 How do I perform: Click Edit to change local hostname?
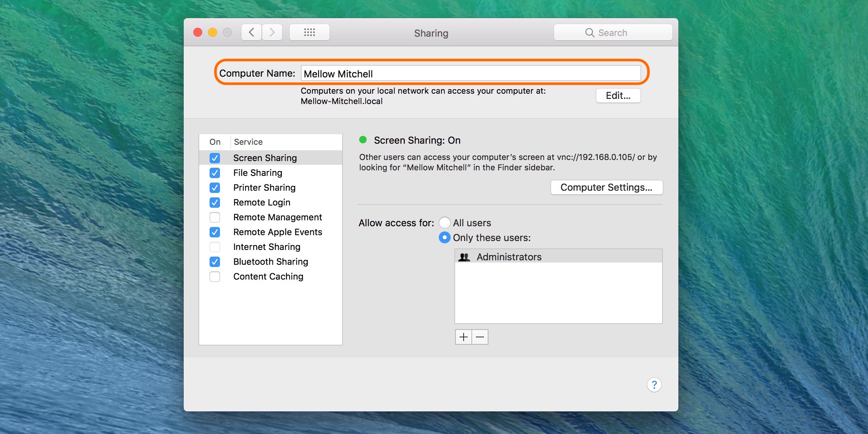click(x=616, y=95)
